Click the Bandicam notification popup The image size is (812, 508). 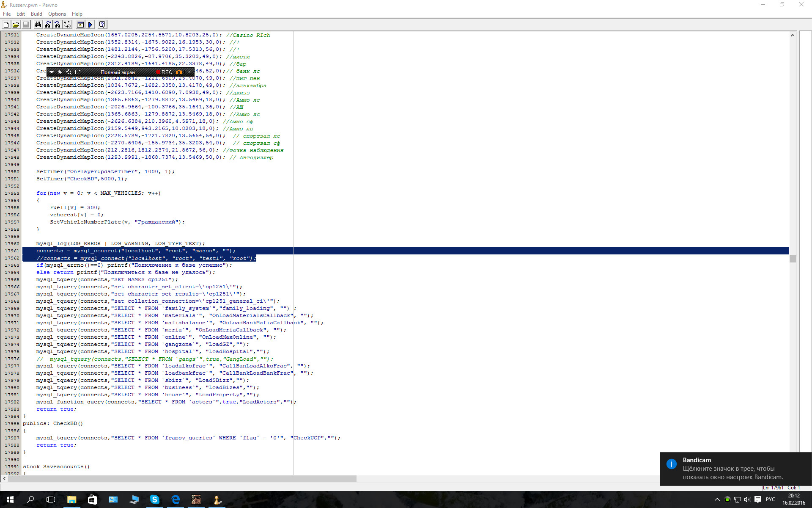coord(735,469)
